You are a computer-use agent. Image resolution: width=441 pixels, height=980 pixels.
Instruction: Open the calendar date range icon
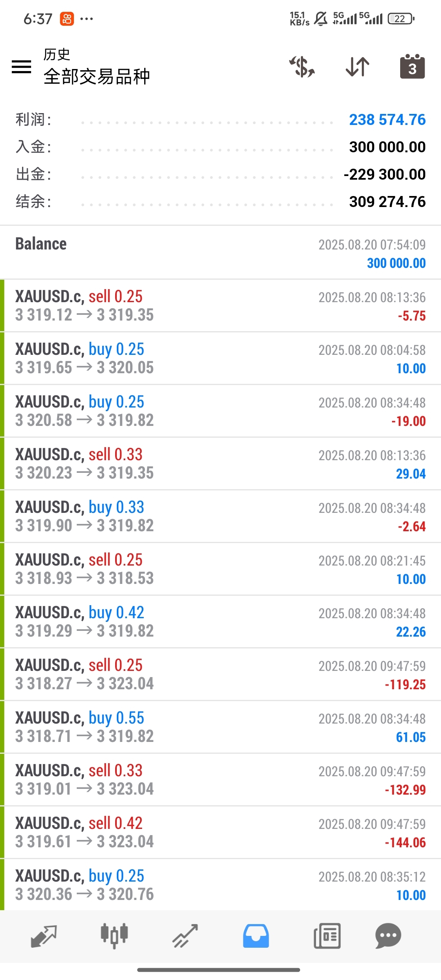(412, 66)
